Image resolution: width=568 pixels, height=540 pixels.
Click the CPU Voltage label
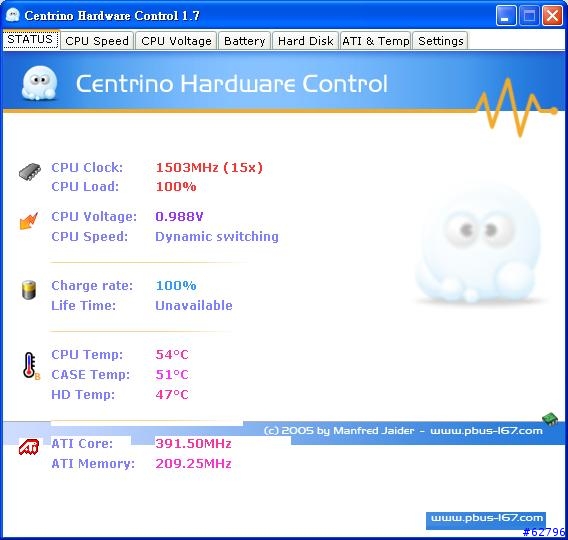pyautogui.click(x=94, y=217)
